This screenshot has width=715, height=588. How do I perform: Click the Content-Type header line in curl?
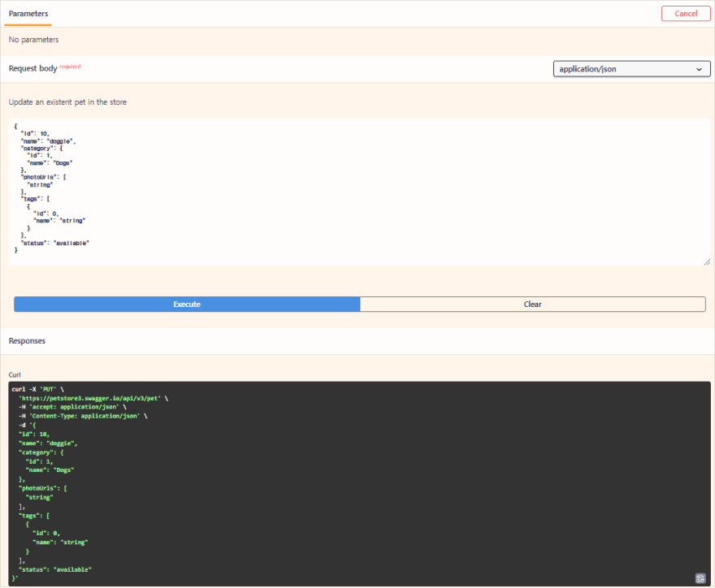[82, 416]
